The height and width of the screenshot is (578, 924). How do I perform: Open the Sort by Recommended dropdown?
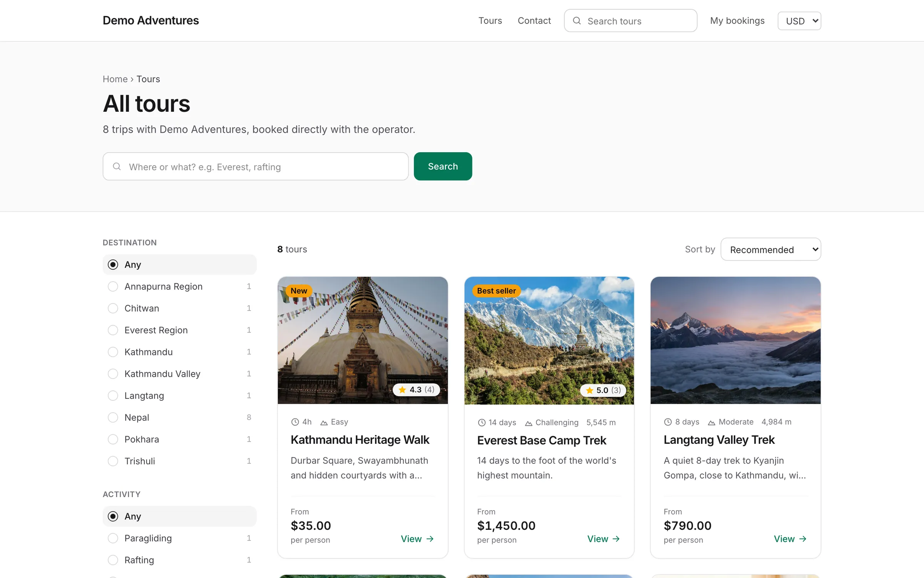pyautogui.click(x=771, y=249)
